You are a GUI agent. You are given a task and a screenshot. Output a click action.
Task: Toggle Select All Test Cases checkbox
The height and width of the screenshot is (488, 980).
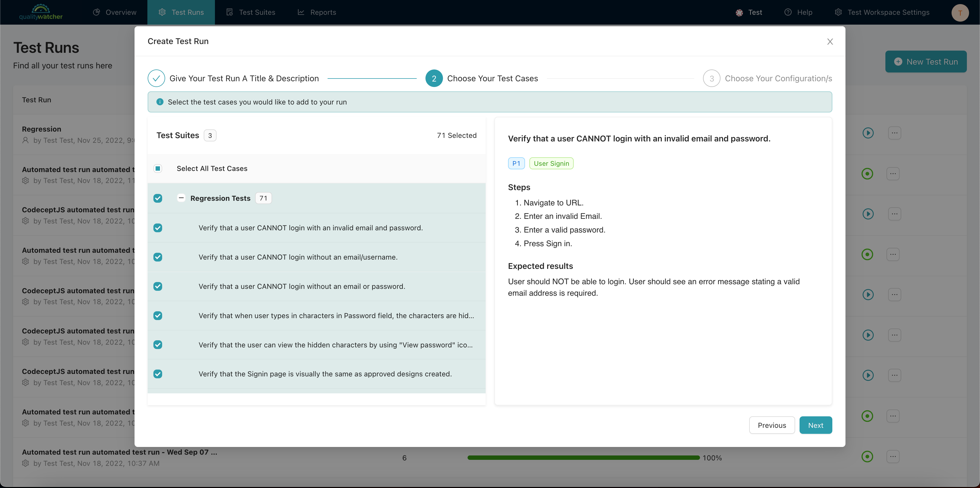(158, 168)
